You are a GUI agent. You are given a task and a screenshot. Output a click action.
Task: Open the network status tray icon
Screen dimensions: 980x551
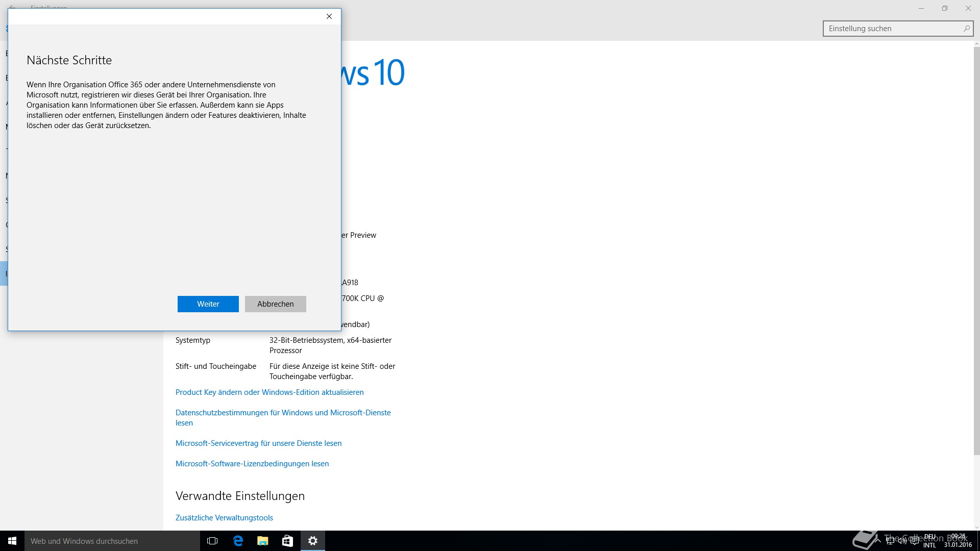(x=890, y=541)
